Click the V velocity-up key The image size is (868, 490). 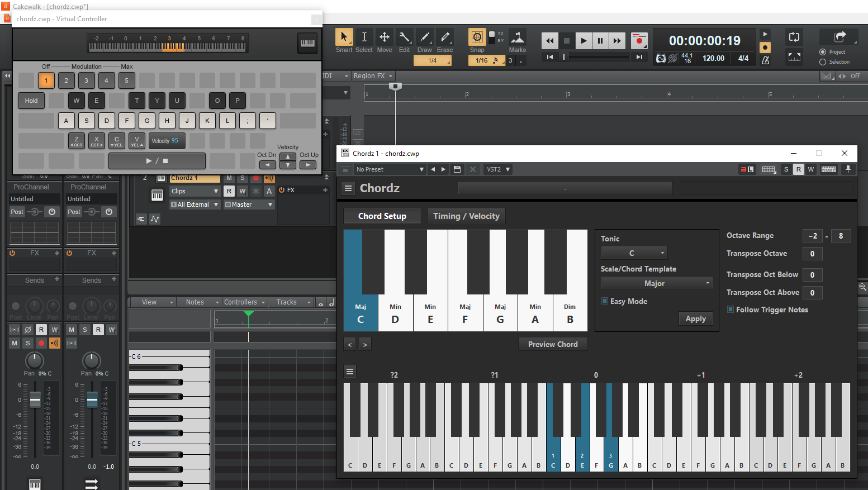(x=137, y=141)
